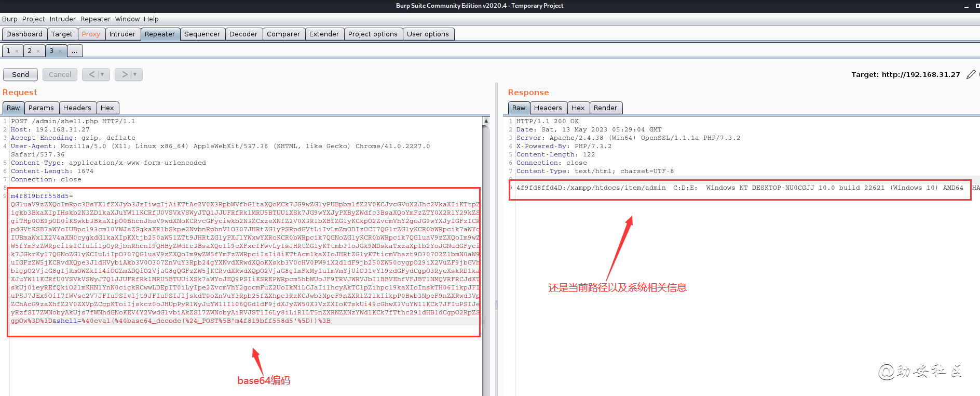Open the Hex tab in the Response panel

(578, 108)
